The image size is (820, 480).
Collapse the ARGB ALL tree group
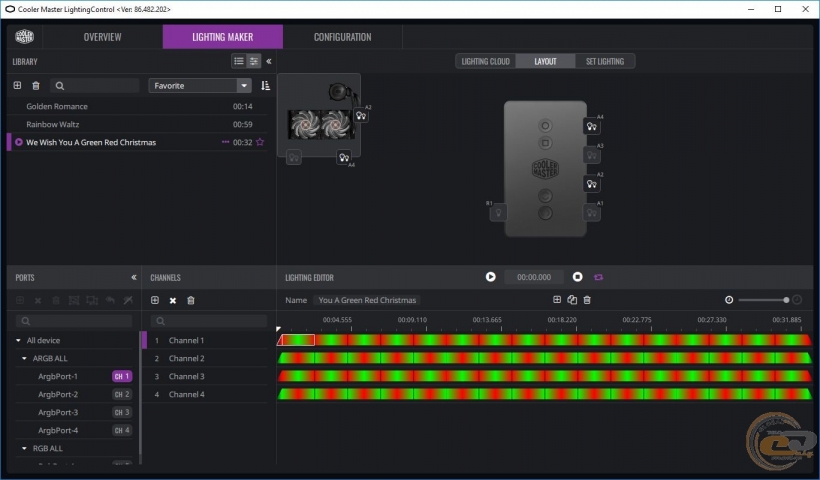click(x=24, y=358)
